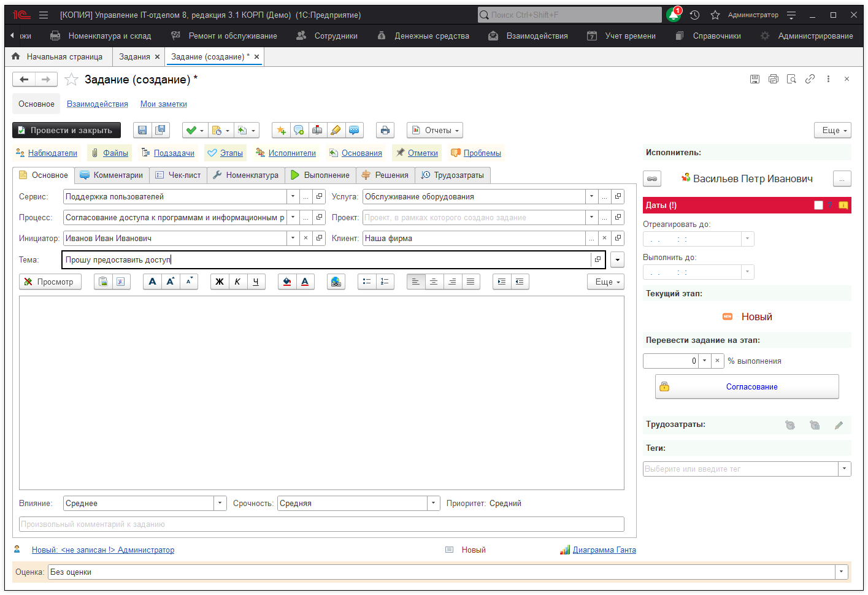Open the Диаграмма Ганта link
868x595 pixels.
point(604,550)
